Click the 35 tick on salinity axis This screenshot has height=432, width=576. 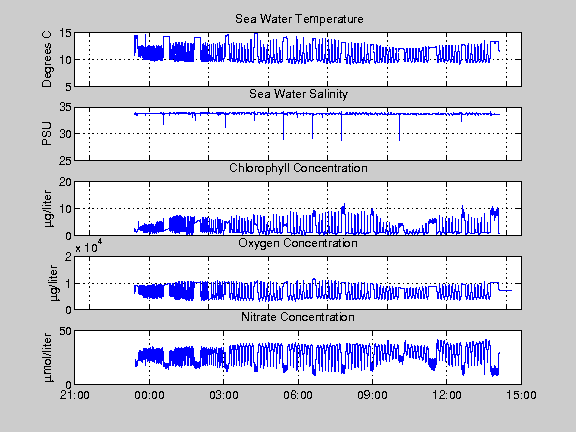point(65,107)
